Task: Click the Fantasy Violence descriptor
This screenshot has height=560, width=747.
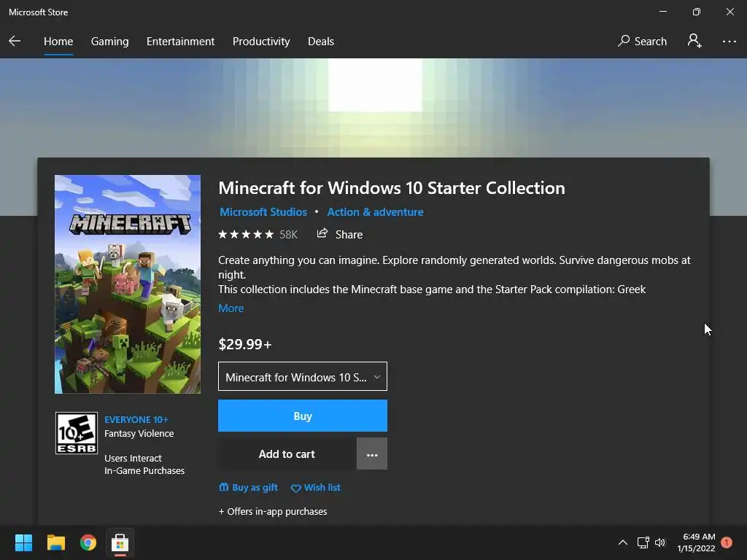Action: point(139,433)
